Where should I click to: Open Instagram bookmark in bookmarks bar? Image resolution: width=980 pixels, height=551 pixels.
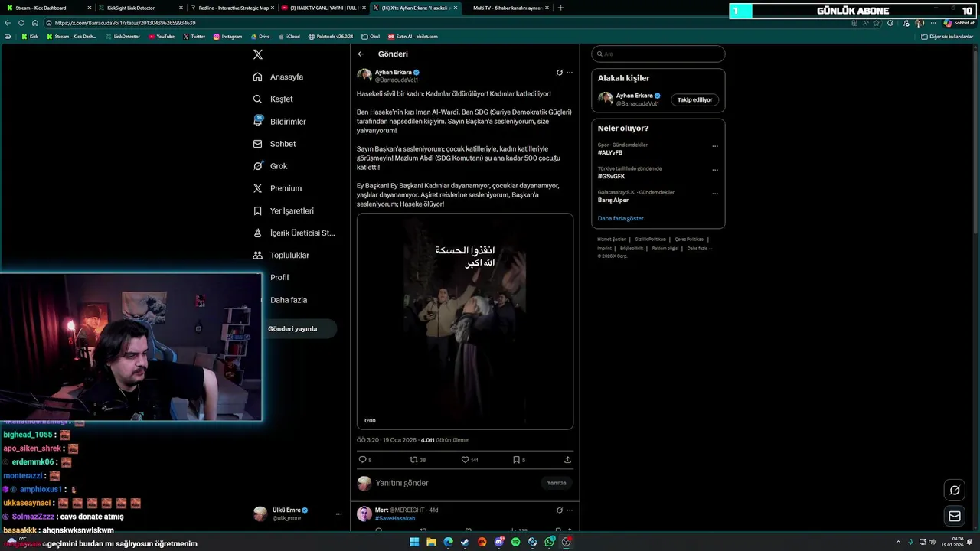tap(227, 37)
